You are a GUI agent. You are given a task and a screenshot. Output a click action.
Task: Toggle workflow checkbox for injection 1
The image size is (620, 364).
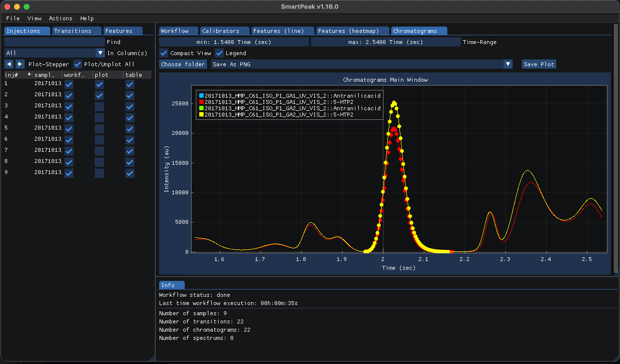pos(69,85)
